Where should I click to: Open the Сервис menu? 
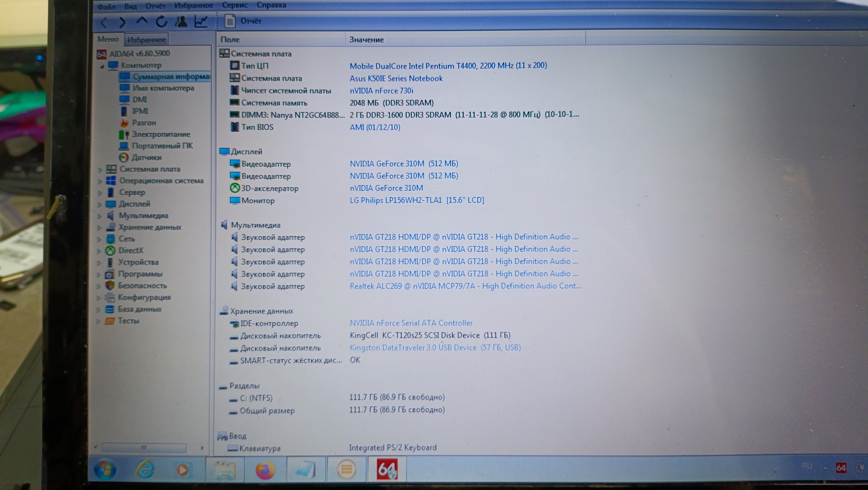tap(235, 5)
